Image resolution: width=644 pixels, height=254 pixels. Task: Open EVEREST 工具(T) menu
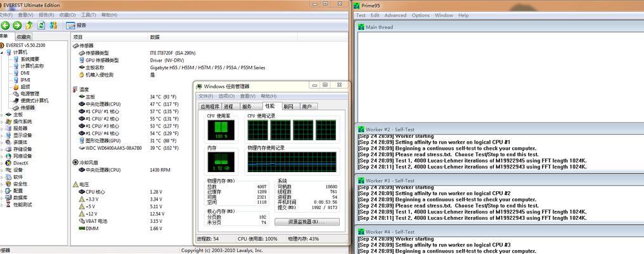88,15
